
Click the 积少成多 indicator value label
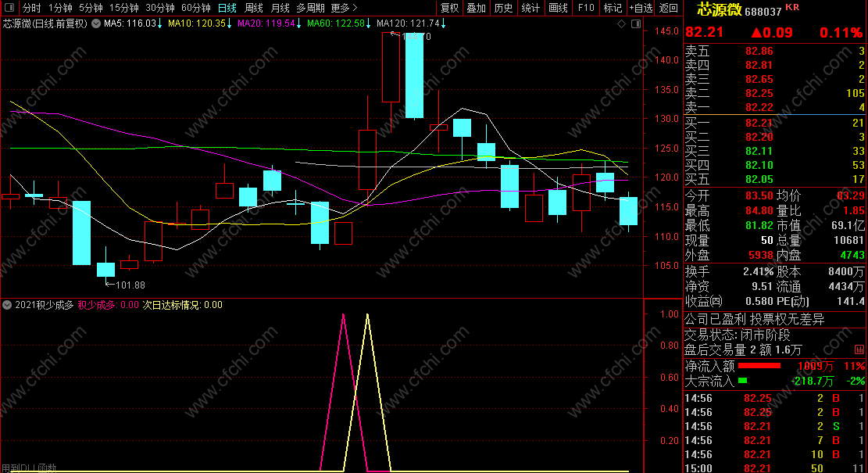pyautogui.click(x=108, y=305)
